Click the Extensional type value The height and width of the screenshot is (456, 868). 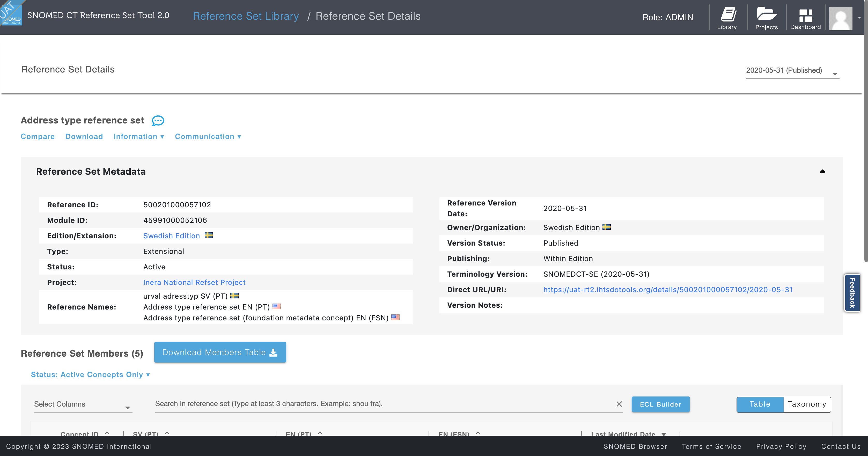163,251
